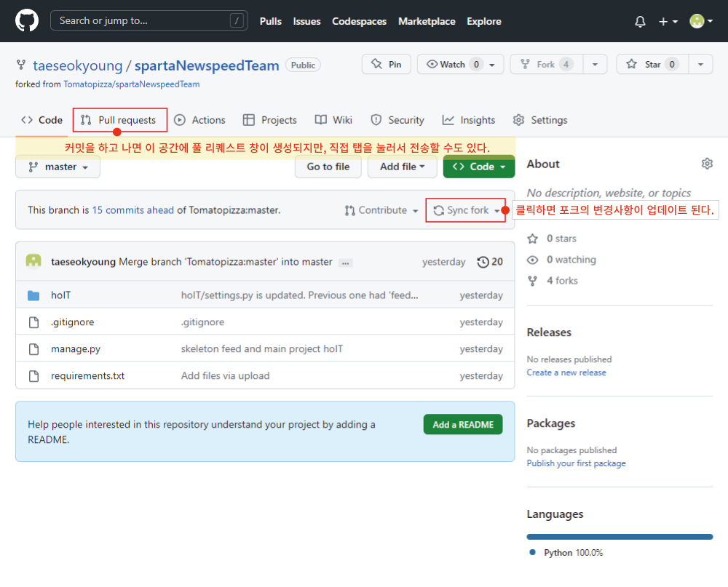
Task: View commit history showing 20 commits
Action: 490,262
